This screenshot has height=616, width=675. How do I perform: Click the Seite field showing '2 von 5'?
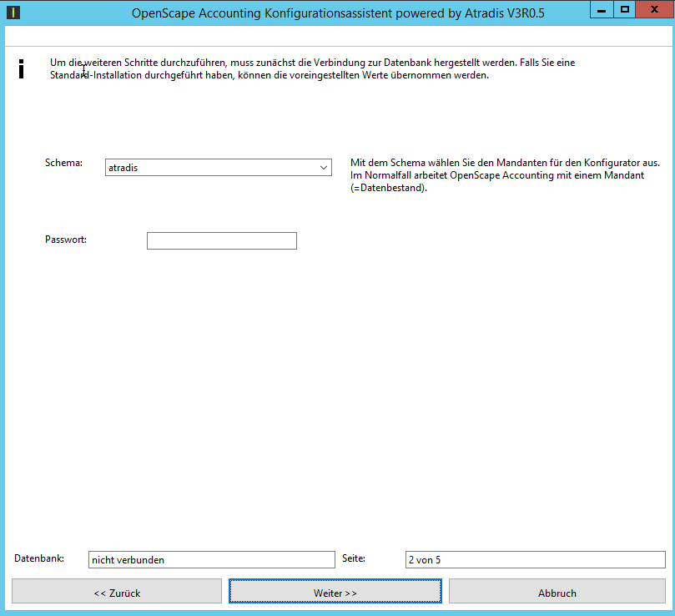[535, 559]
